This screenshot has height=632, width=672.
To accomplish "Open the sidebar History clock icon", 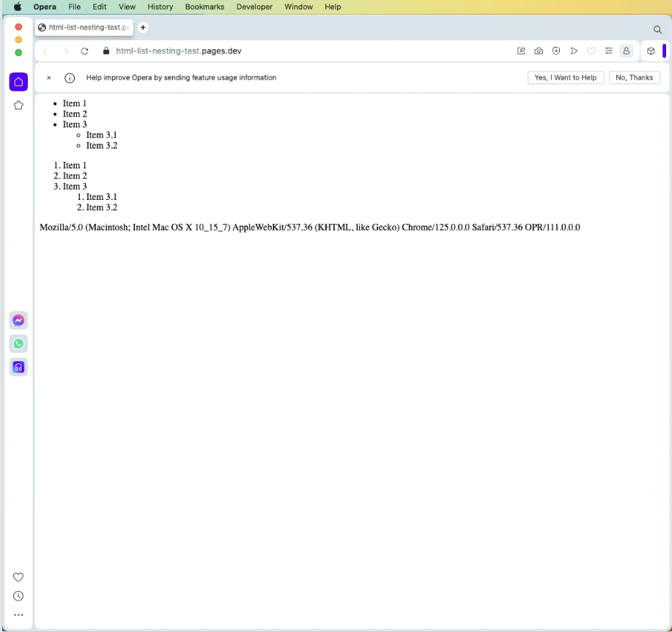I will coord(18,596).
